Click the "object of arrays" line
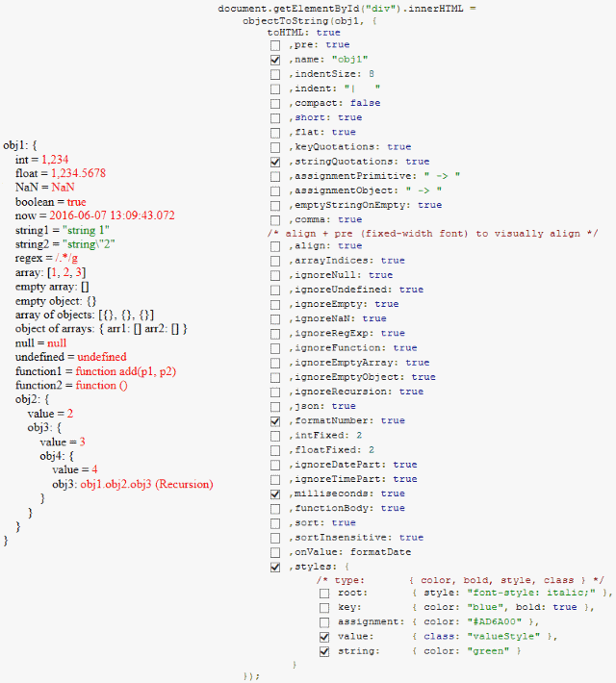 [101, 329]
